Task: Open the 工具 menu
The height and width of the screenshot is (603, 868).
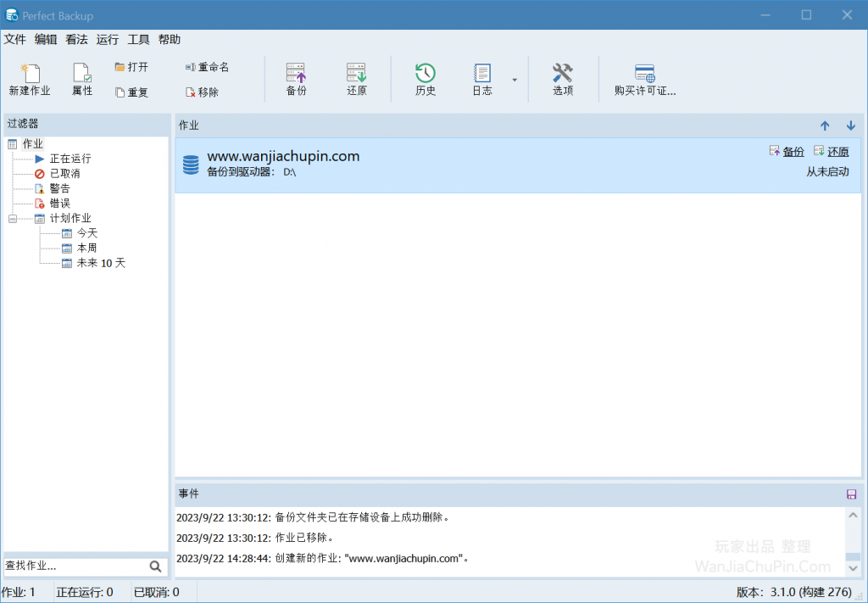Action: [138, 39]
